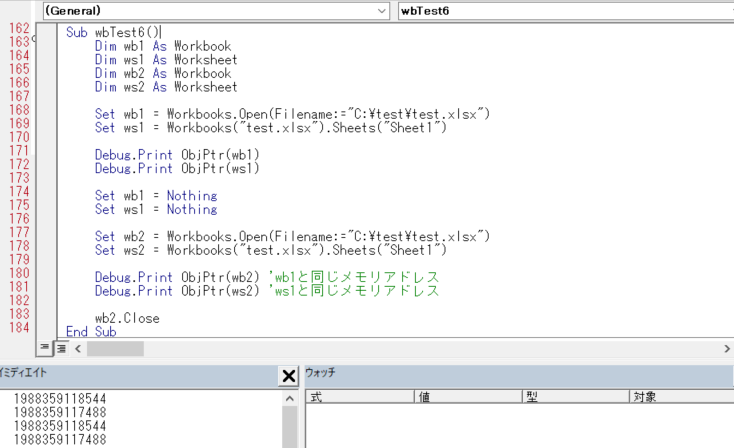
Task: Click the code pane left scroll arrow
Action: pos(78,349)
